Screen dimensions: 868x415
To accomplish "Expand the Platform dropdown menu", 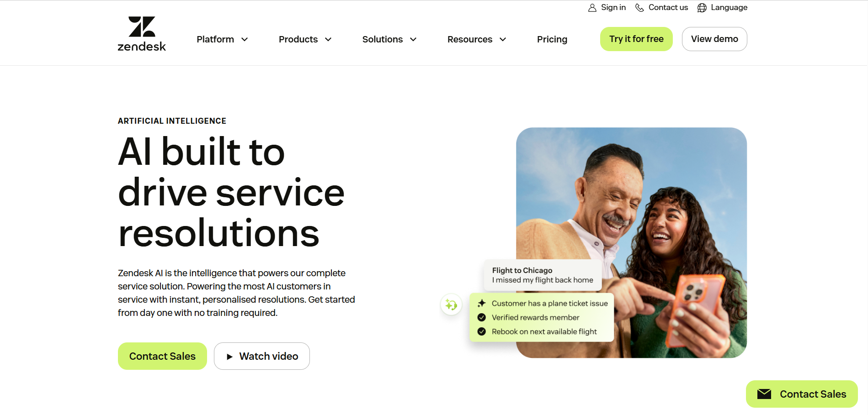I will pyautogui.click(x=223, y=39).
